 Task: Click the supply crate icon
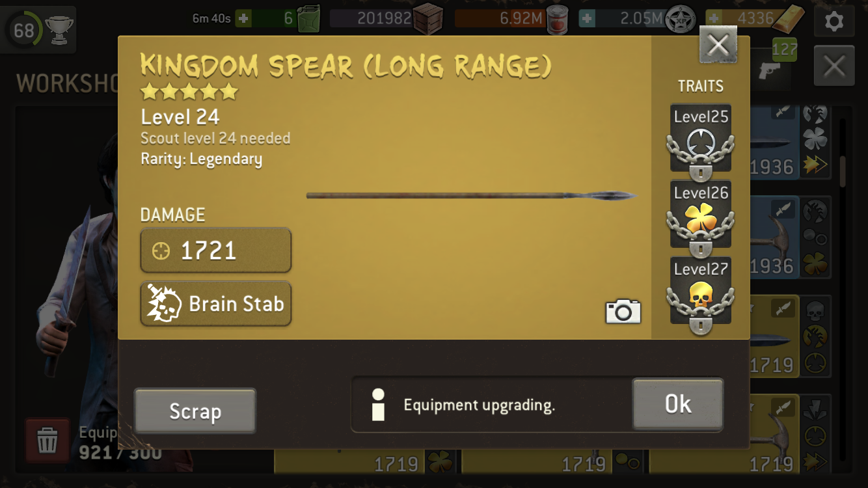point(428,18)
